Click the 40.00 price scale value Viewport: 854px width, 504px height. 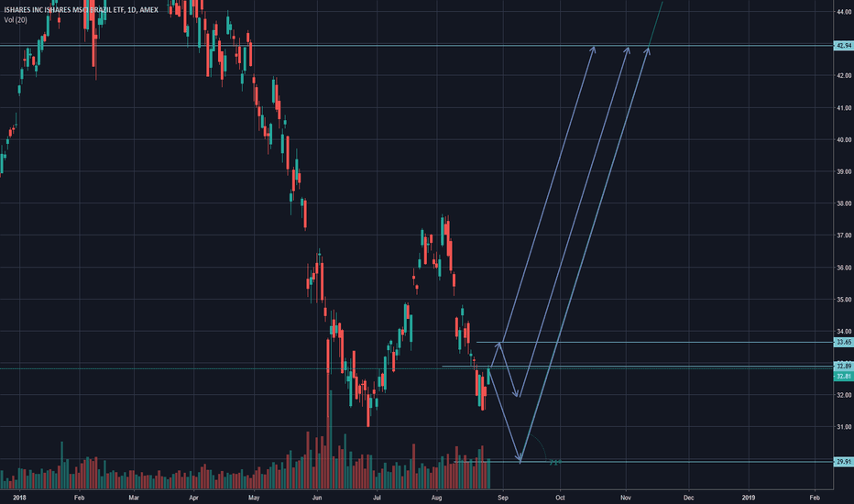(x=844, y=140)
